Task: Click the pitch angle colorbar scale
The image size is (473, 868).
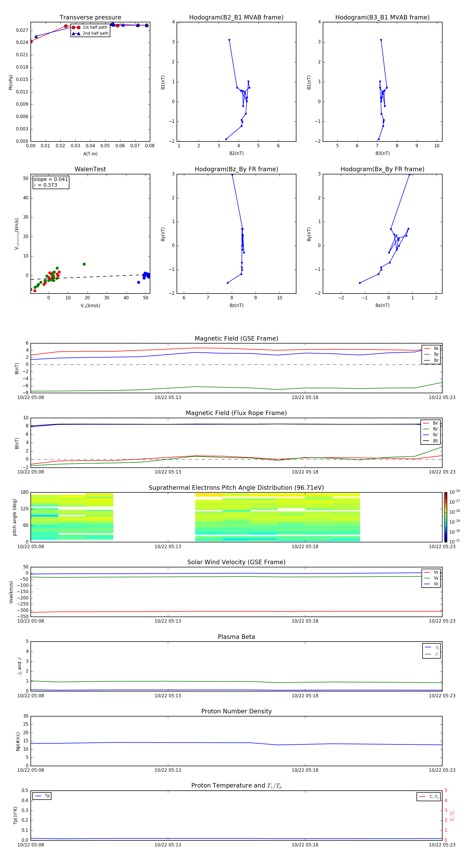Action: click(x=446, y=517)
